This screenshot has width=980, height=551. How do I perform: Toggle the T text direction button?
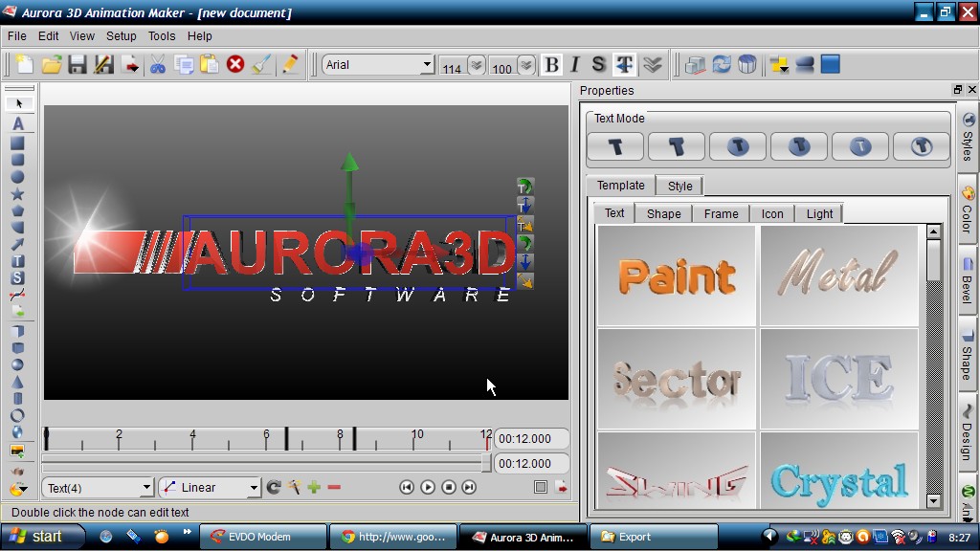point(624,64)
